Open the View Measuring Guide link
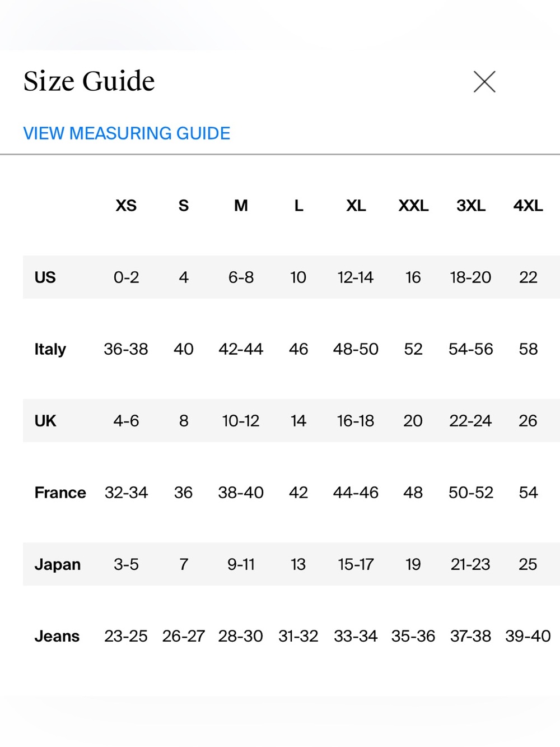 [x=127, y=133]
